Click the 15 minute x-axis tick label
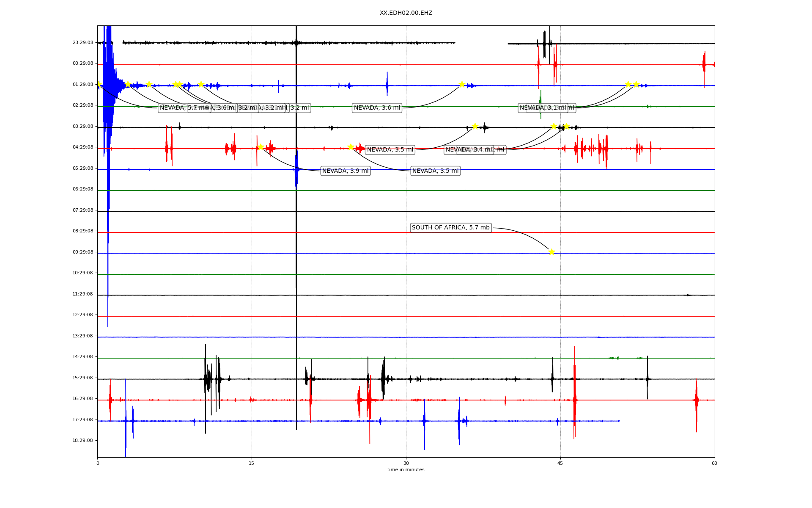The height and width of the screenshot is (508, 812). (252, 464)
